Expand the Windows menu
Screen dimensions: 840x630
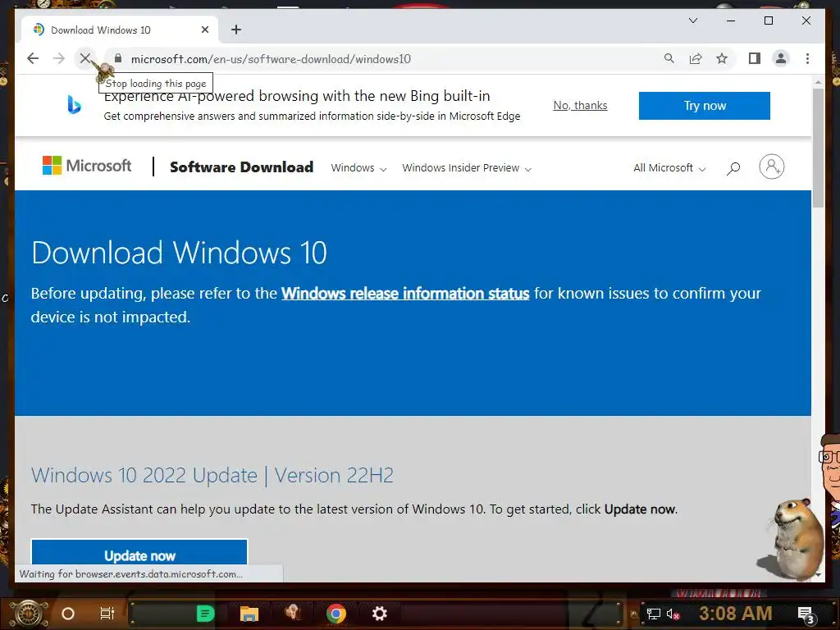(x=358, y=167)
